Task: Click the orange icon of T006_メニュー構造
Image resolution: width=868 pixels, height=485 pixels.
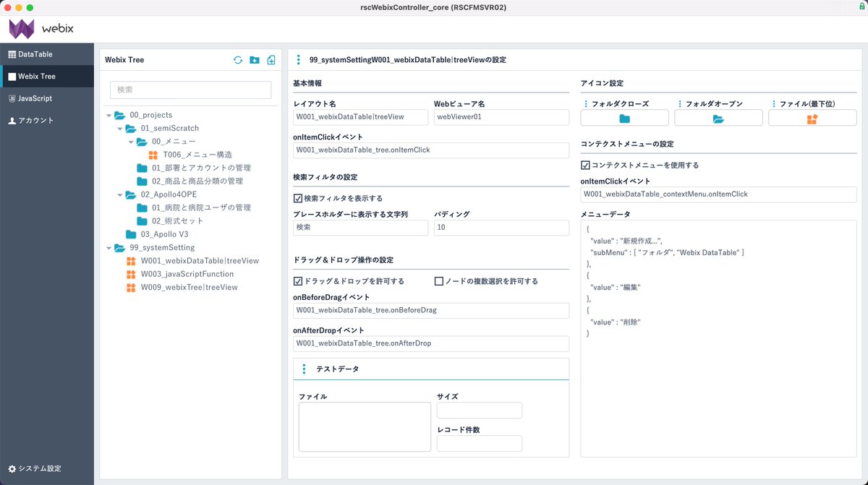Action: point(153,155)
